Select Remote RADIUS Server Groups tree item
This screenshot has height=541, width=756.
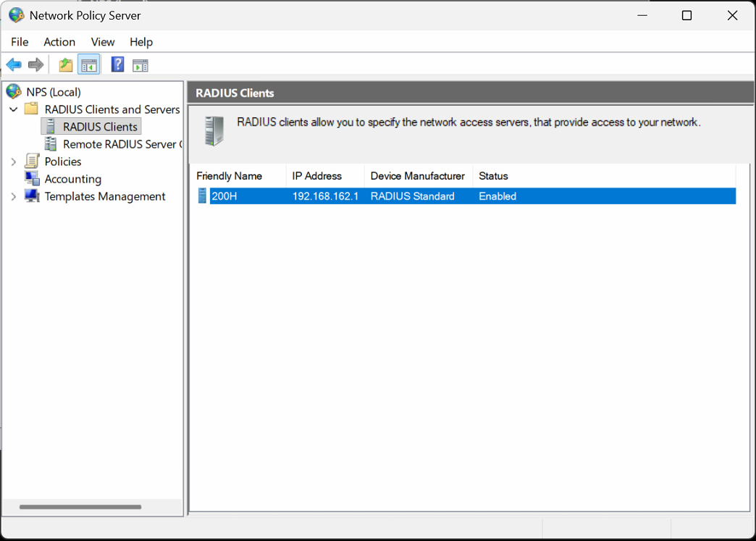point(122,144)
